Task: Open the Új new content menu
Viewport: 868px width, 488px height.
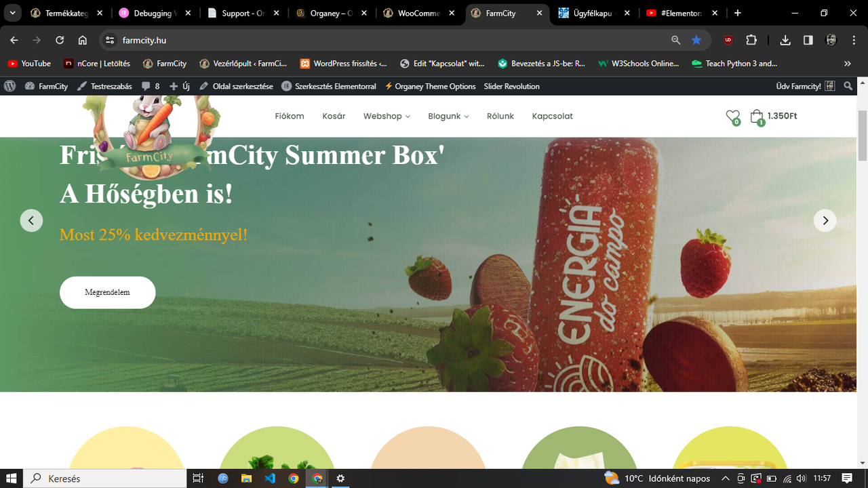Action: pyautogui.click(x=180, y=86)
